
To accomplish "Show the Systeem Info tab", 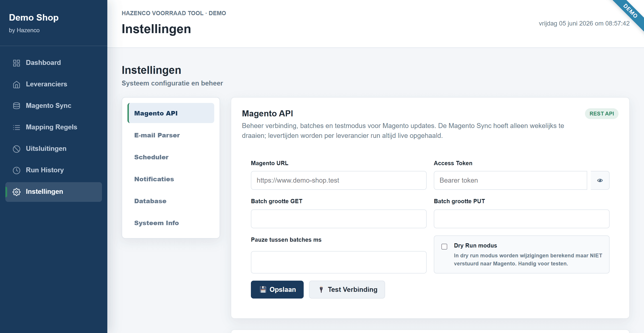I will pos(171,223).
